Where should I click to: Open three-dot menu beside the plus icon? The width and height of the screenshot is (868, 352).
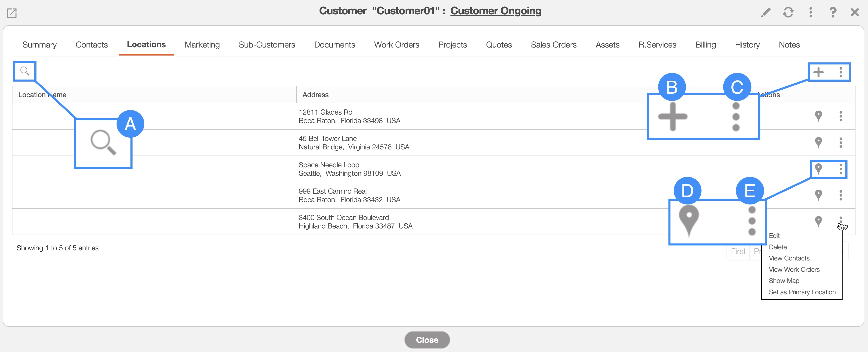(x=841, y=72)
